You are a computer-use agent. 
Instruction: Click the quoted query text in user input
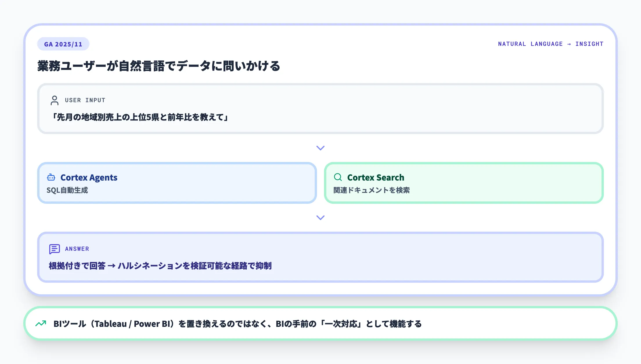coord(140,117)
